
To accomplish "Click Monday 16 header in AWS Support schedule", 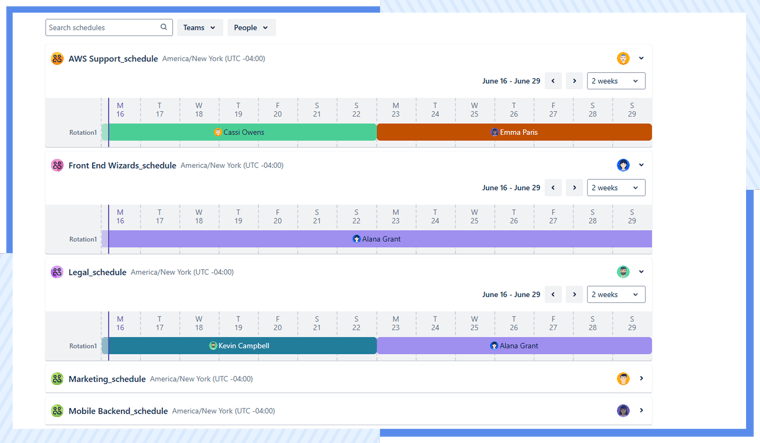I will click(x=120, y=110).
